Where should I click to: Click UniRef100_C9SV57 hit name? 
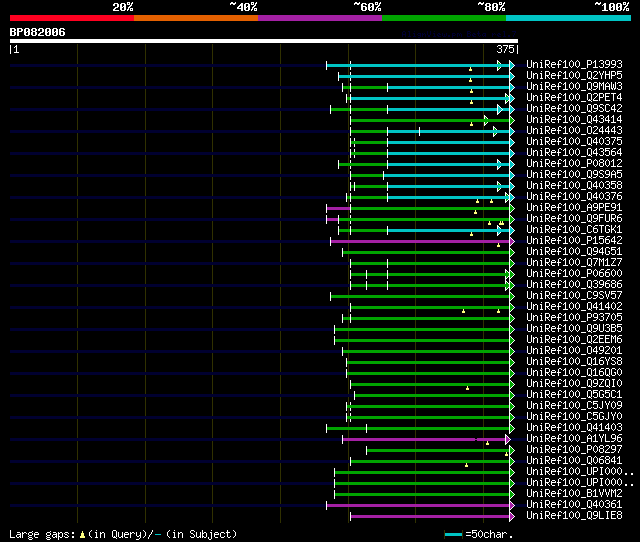click(574, 296)
